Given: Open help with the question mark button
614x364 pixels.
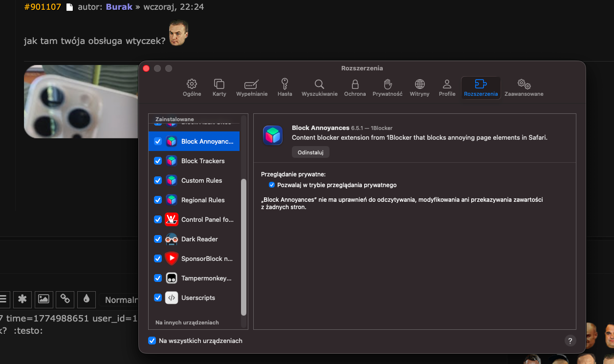Looking at the screenshot, I should click(570, 341).
